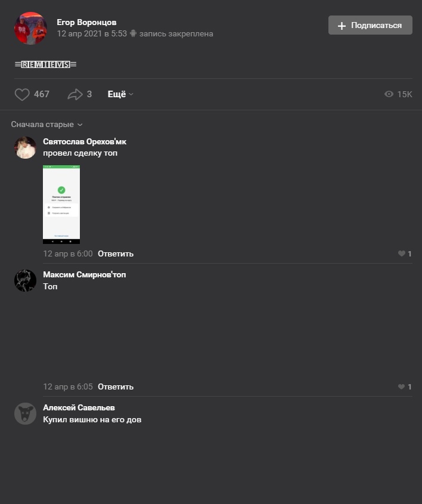Image resolution: width=422 pixels, height=504 pixels.
Task: Open the Сначала старые sorting dropdown
Action: tap(47, 125)
